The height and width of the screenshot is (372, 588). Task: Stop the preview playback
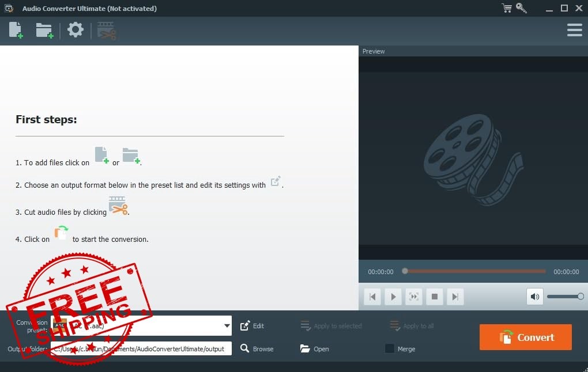point(435,297)
